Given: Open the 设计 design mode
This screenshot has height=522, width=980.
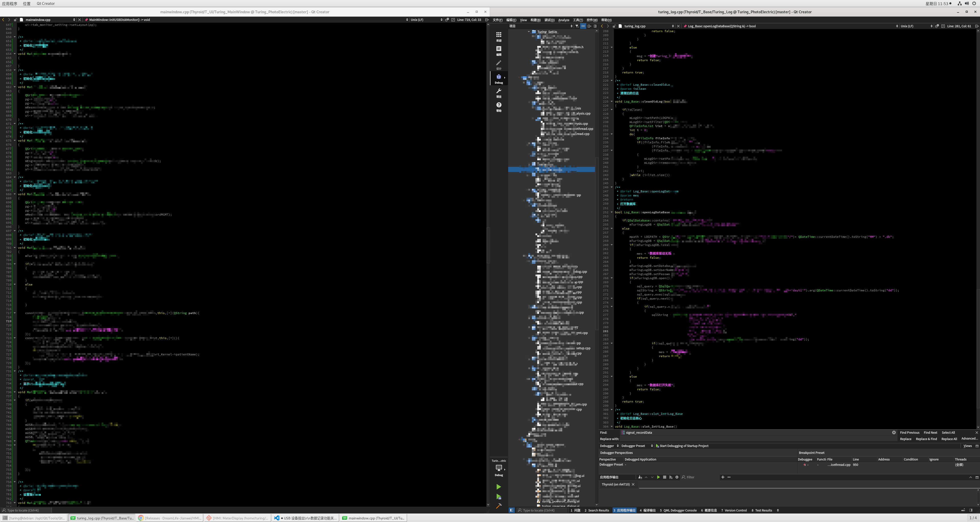Looking at the screenshot, I should [498, 65].
